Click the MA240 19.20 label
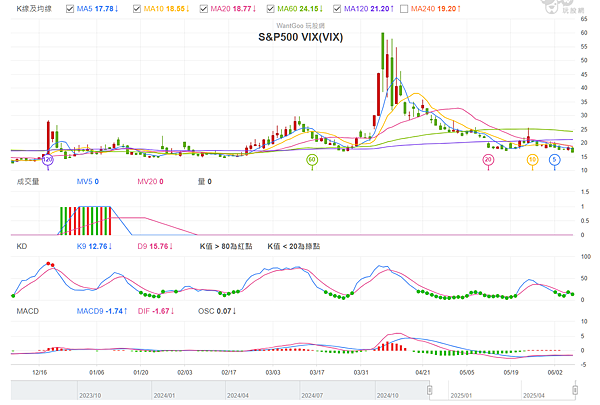 [x=436, y=9]
